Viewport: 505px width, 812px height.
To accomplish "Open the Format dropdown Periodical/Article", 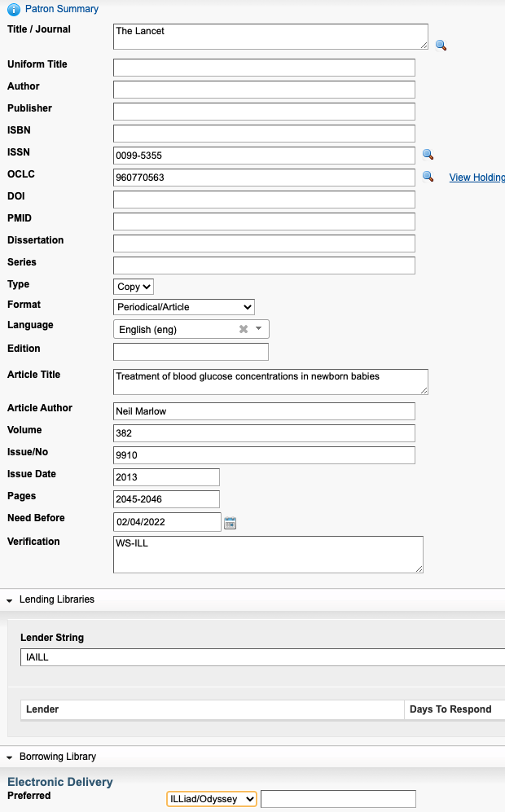I will pos(184,306).
